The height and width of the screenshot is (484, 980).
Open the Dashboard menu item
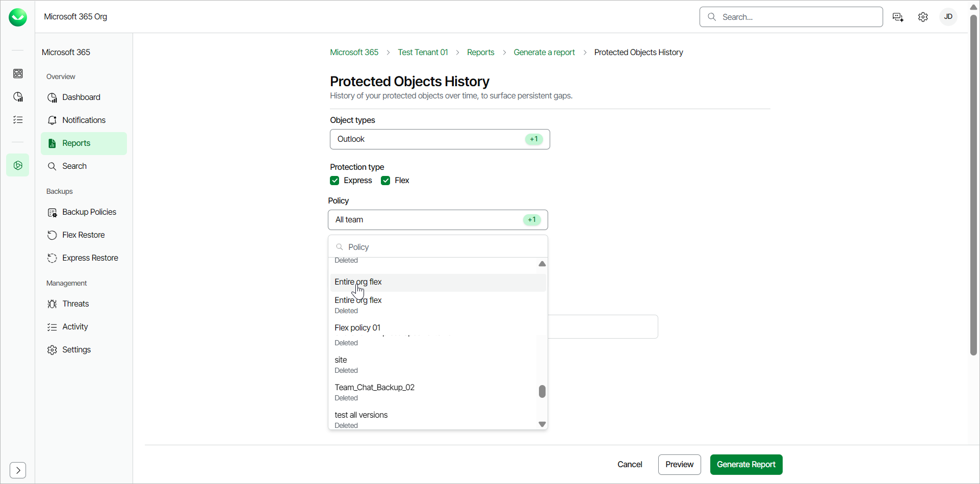click(x=84, y=97)
